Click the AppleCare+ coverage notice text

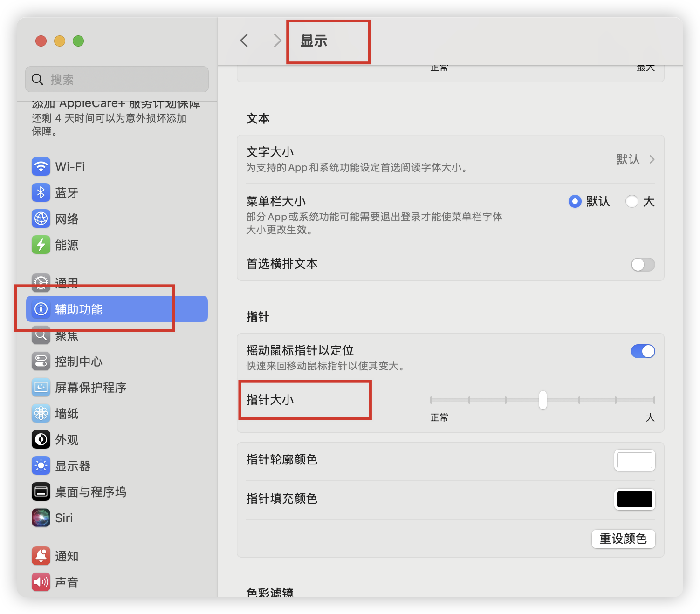[109, 118]
